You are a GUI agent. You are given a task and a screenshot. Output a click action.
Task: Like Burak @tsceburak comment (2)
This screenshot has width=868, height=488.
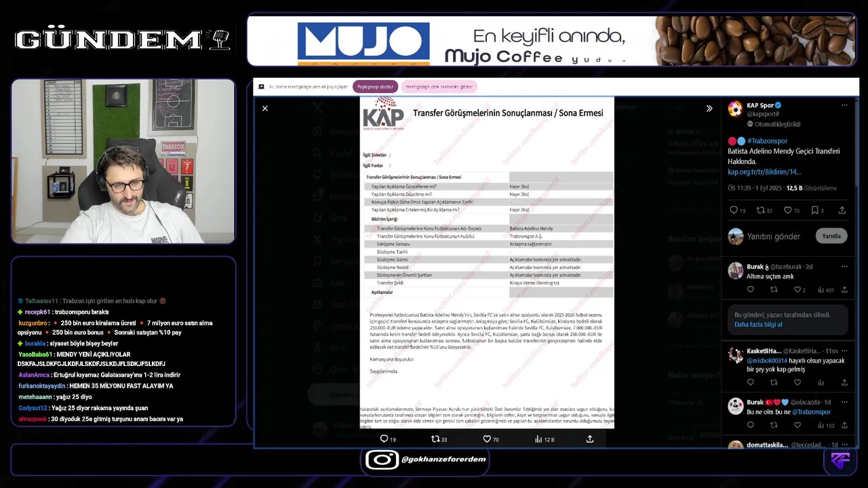(797, 289)
